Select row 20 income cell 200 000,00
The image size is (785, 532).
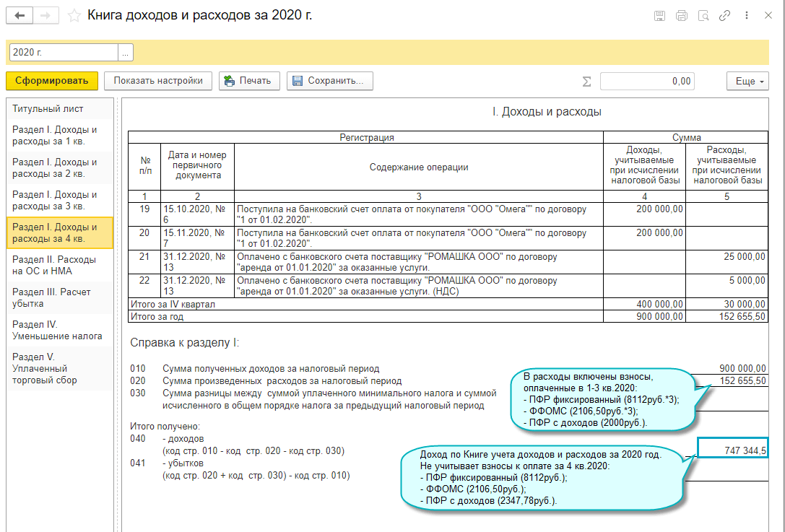[x=644, y=238]
